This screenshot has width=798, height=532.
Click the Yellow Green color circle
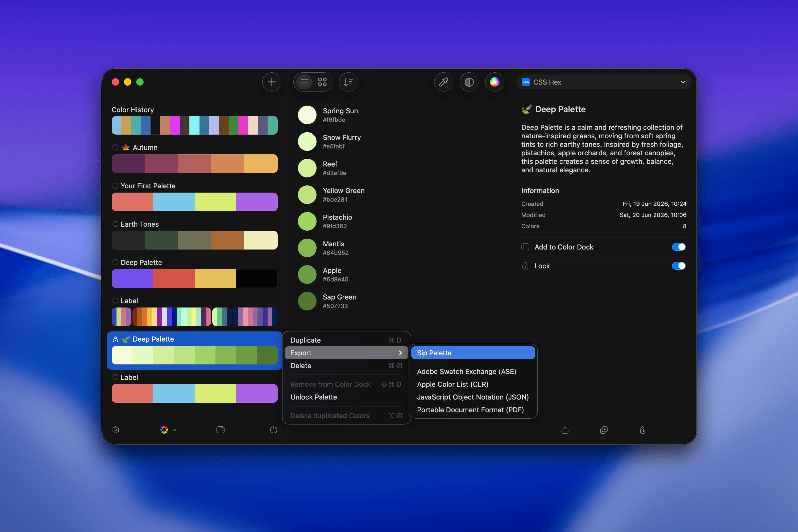pos(307,195)
